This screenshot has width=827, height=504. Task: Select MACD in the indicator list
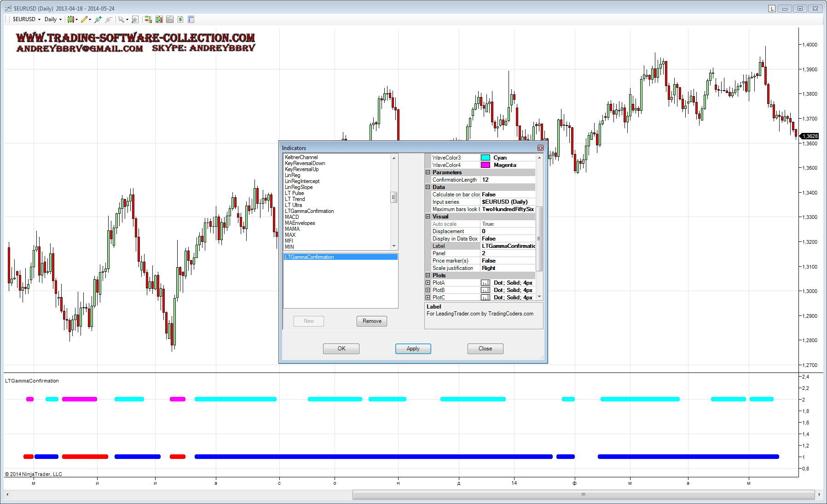coord(292,217)
